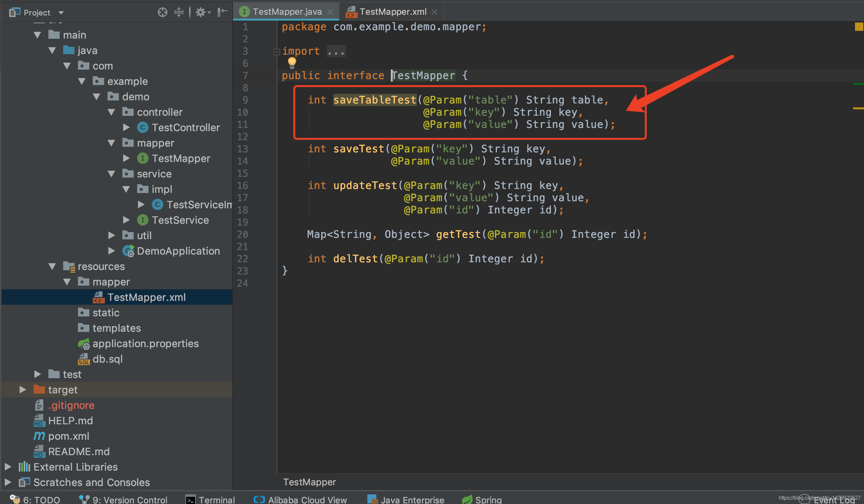Collapse the controller package
The height and width of the screenshot is (504, 864).
click(111, 112)
